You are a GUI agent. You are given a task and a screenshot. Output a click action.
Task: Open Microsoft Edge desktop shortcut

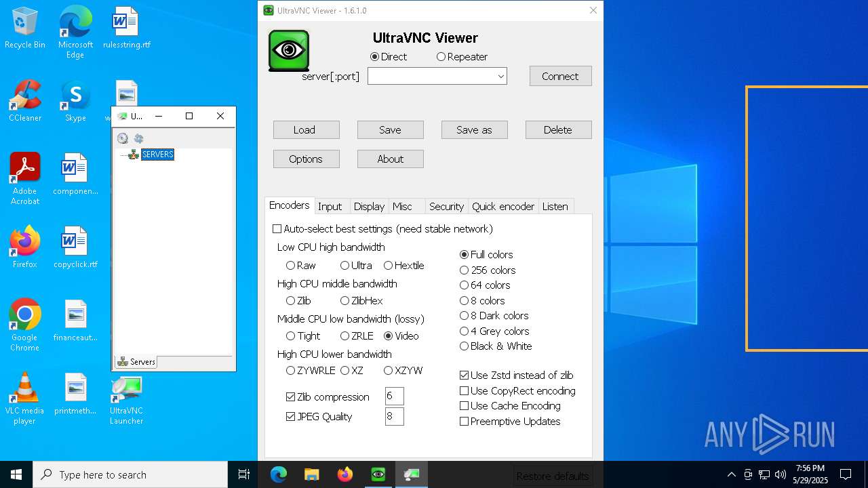coord(75,33)
